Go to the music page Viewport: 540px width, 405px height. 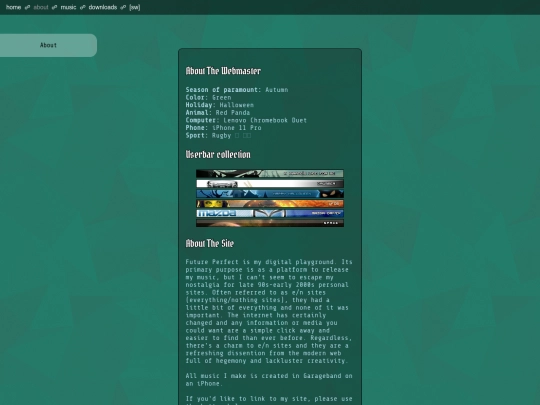(68, 7)
